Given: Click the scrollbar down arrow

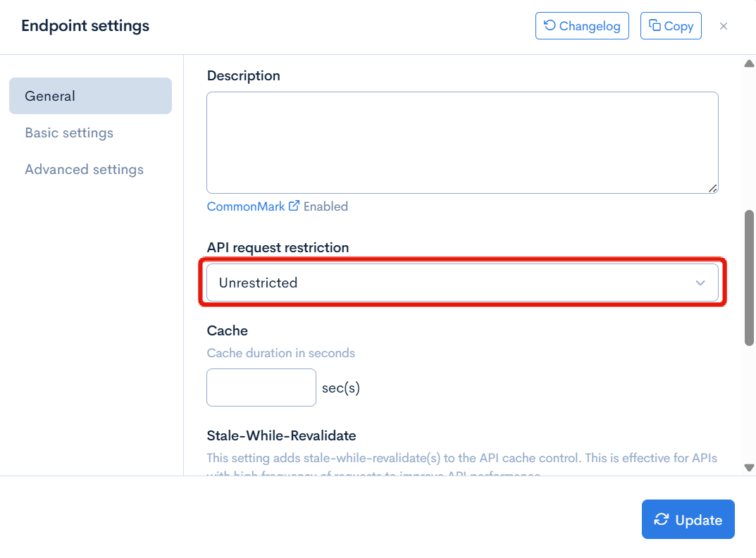Looking at the screenshot, I should click(x=749, y=467).
